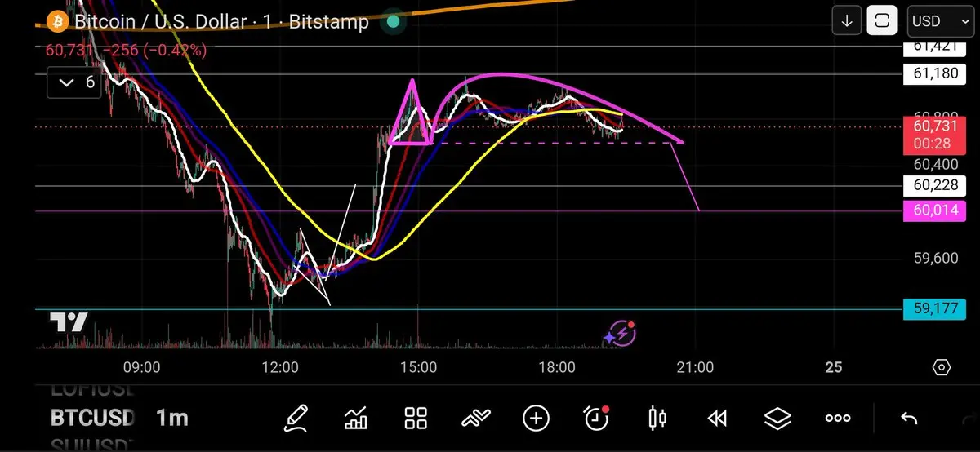Image resolution: width=980 pixels, height=452 pixels.
Task: Open the Bitcoin / U.S. Dollar symbol title
Action: point(222,22)
